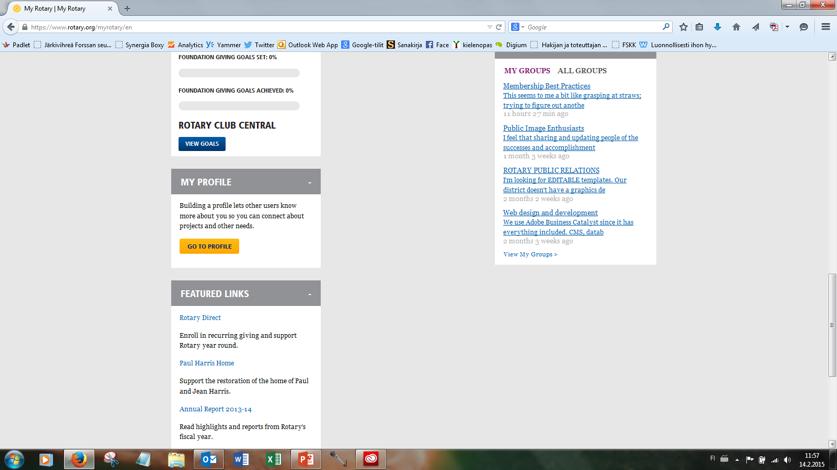Click the address bar URL field
This screenshot has width=837, height=470.
256,27
